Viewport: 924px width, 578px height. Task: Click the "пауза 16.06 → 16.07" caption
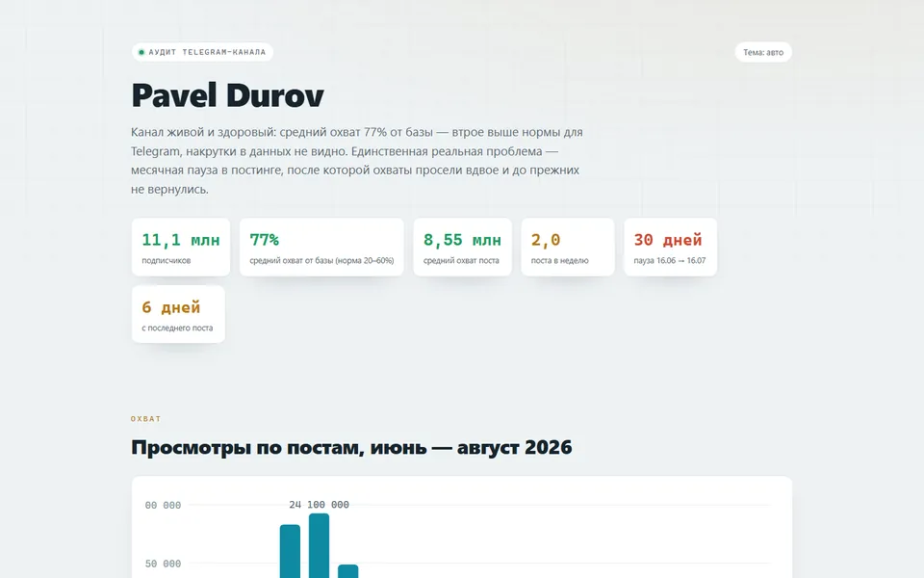[x=670, y=261]
